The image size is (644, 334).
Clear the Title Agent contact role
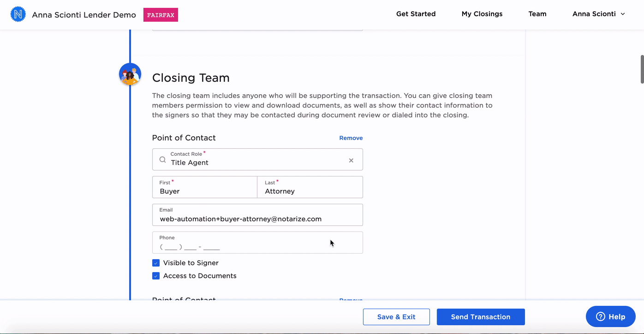(351, 160)
